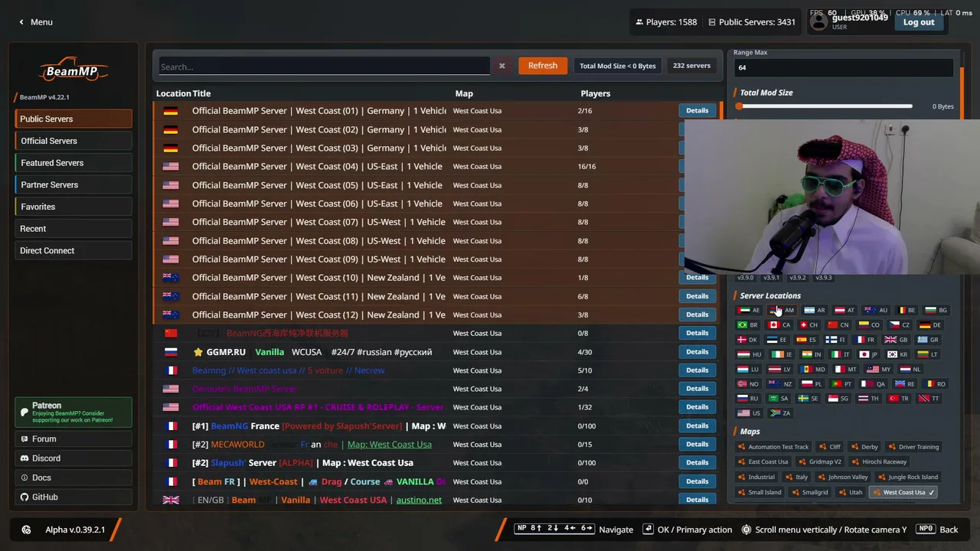This screenshot has width=980, height=551.
Task: Click the Germany flag on West Coast (01)
Action: point(170,111)
